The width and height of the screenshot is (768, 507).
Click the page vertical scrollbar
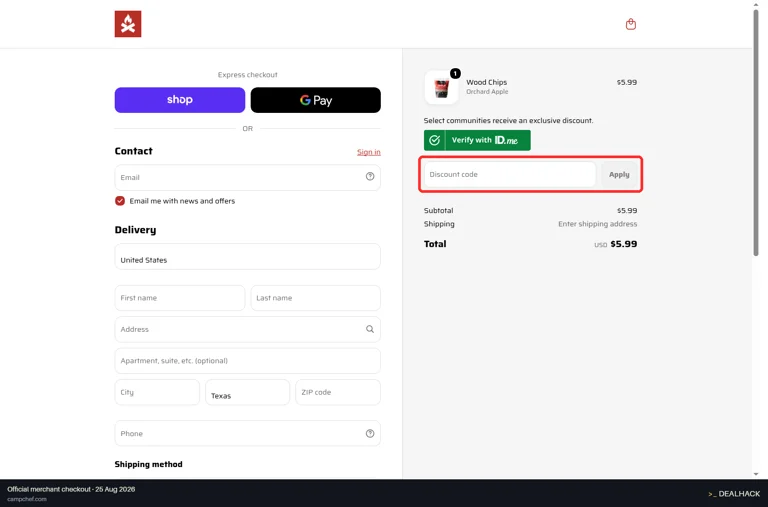coord(756,132)
